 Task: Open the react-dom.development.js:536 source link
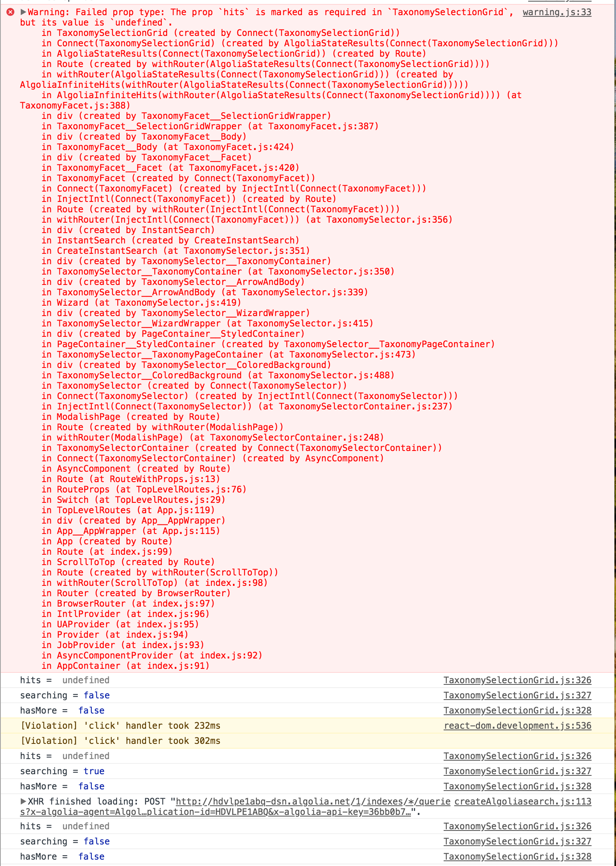517,726
